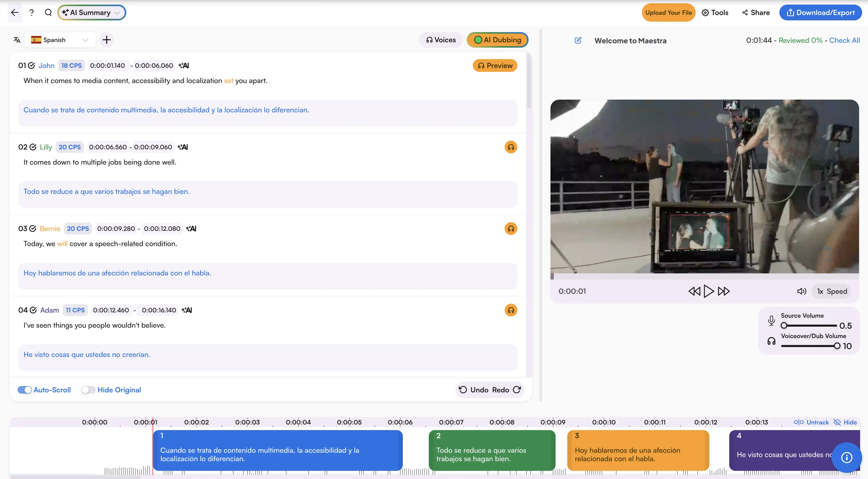This screenshot has height=479, width=868.
Task: Enable Hide Original
Action: point(88,390)
